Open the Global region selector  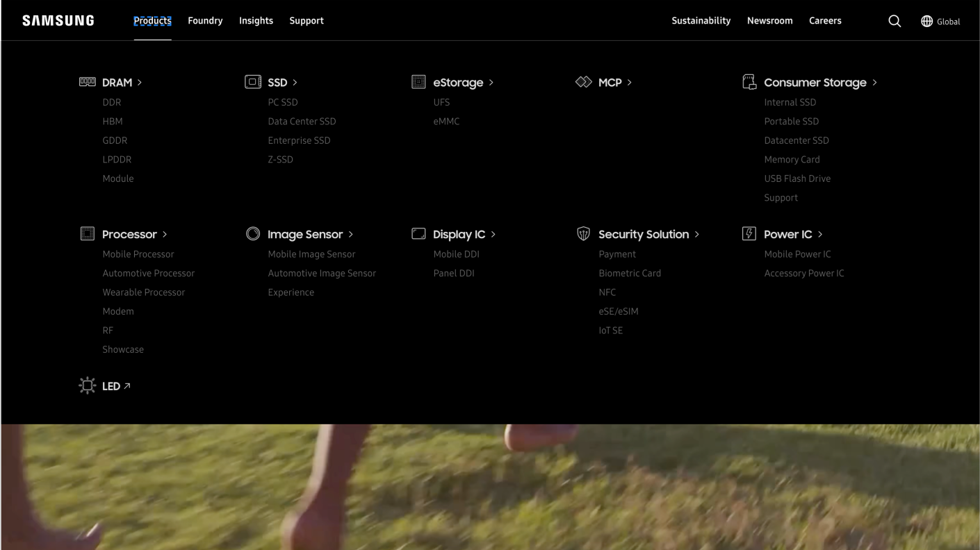940,22
